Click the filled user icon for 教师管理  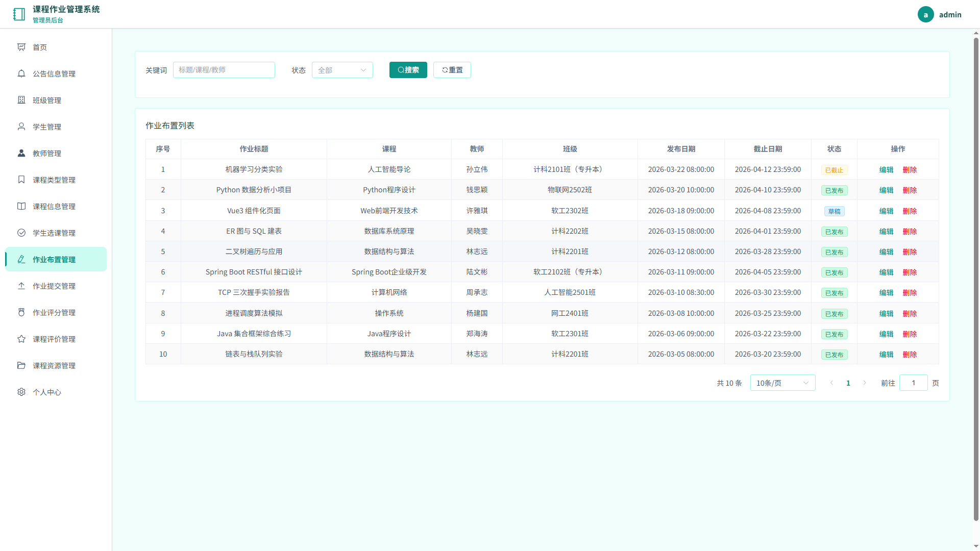[x=21, y=153]
